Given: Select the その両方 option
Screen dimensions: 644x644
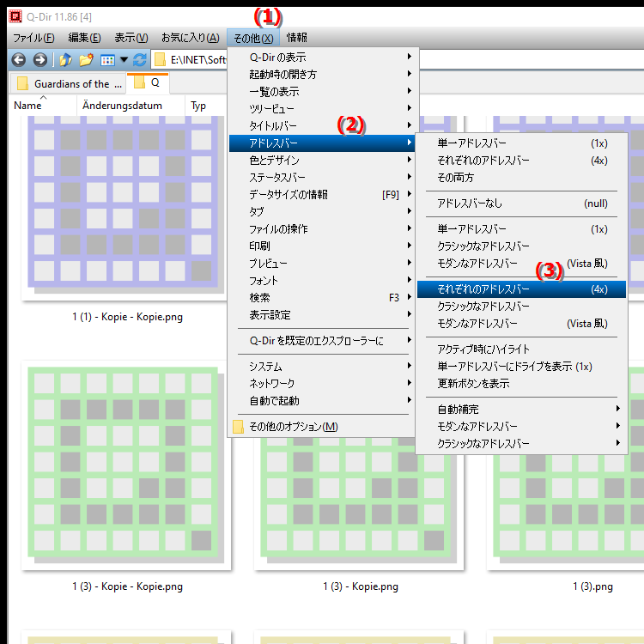Looking at the screenshot, I should [521, 178].
